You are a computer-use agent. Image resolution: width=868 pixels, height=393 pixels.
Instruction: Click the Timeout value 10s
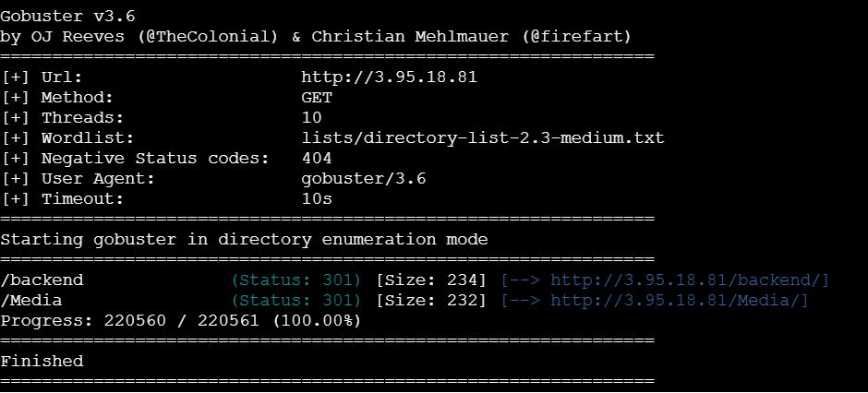[317, 199]
